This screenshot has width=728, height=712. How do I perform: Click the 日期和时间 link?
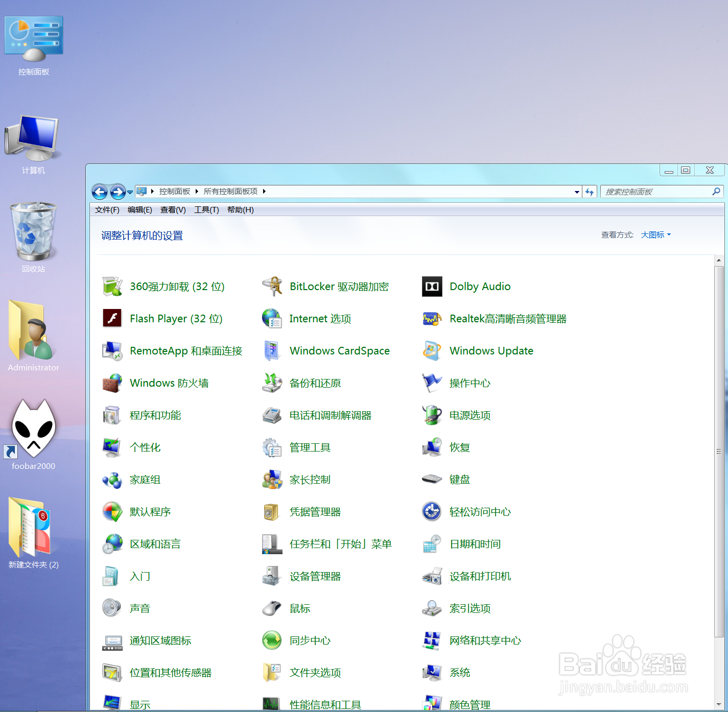(475, 544)
